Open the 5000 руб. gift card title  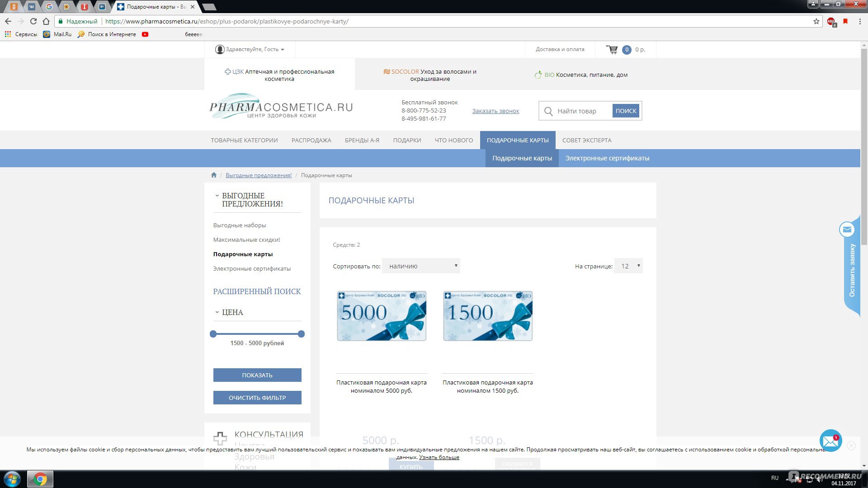tap(382, 386)
